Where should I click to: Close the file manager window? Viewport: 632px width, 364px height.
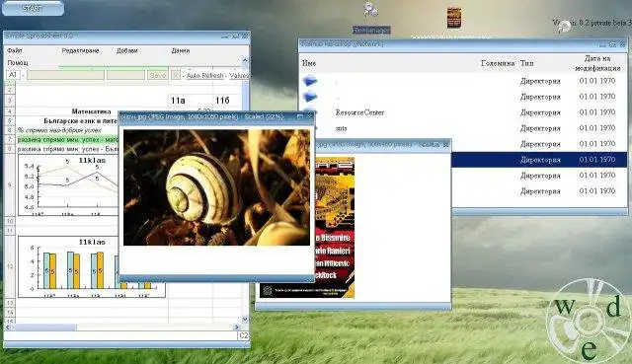[x=623, y=43]
